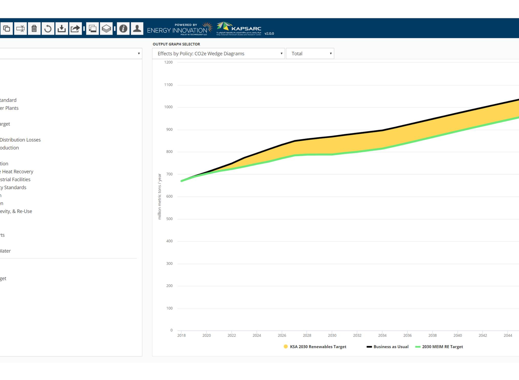Image resolution: width=519 pixels, height=380 pixels.
Task: Click the rename scenario arrow icon
Action: [20, 29]
